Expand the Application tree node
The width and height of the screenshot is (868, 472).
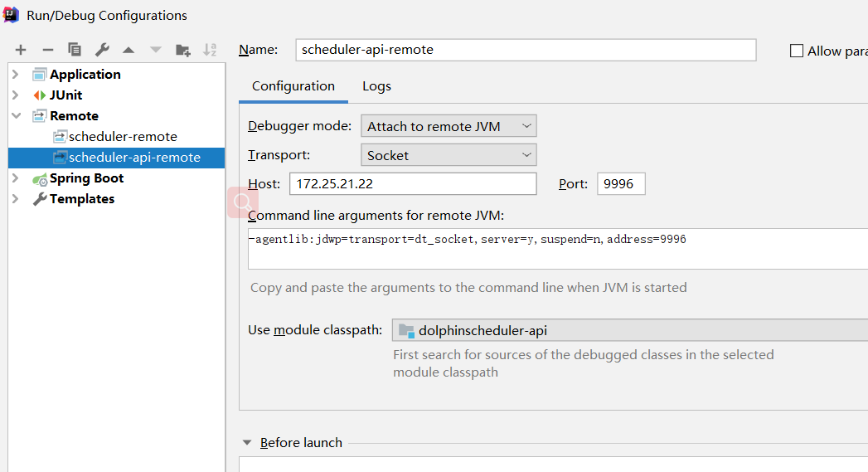tap(16, 75)
